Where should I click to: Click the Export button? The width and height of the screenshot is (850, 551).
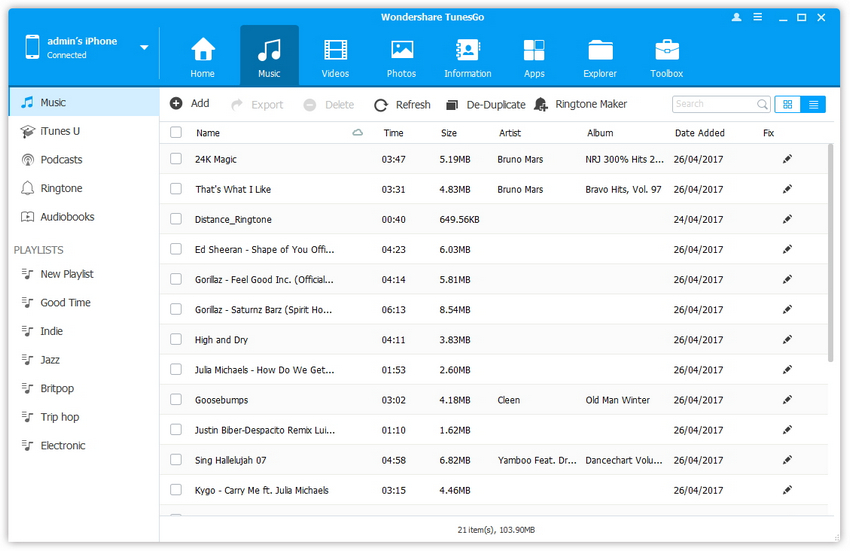257,105
